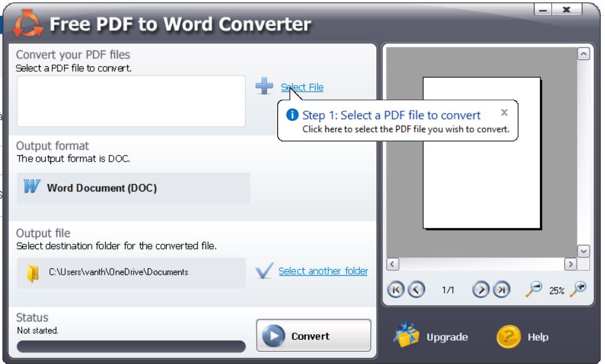Go to the next preview page
The height and width of the screenshot is (364, 605).
pyautogui.click(x=481, y=290)
